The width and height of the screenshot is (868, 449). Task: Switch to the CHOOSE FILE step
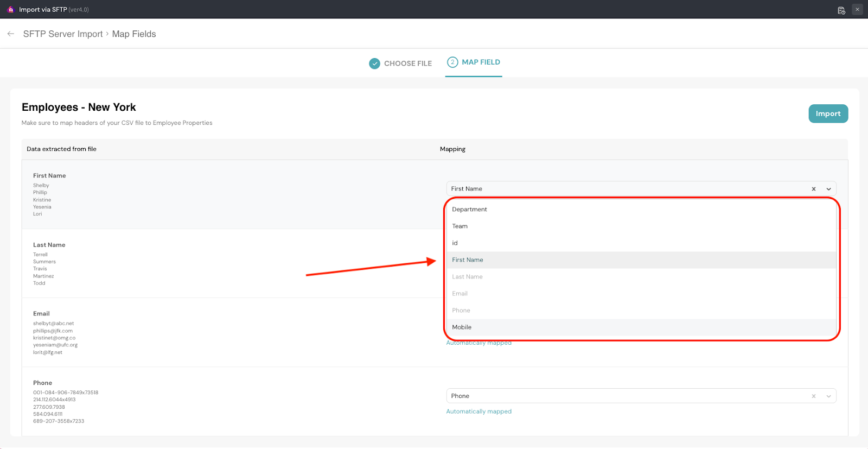407,64
